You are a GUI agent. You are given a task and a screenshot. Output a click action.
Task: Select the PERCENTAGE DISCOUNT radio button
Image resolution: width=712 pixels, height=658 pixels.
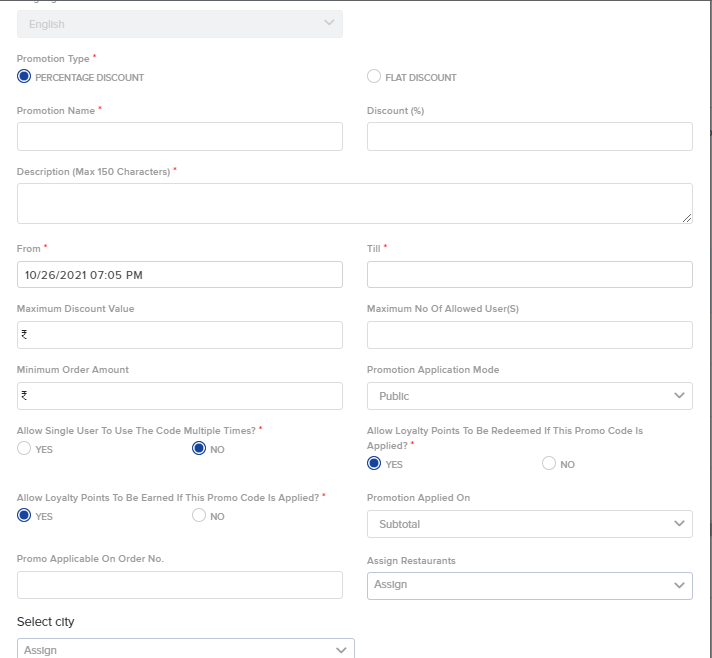[24, 76]
